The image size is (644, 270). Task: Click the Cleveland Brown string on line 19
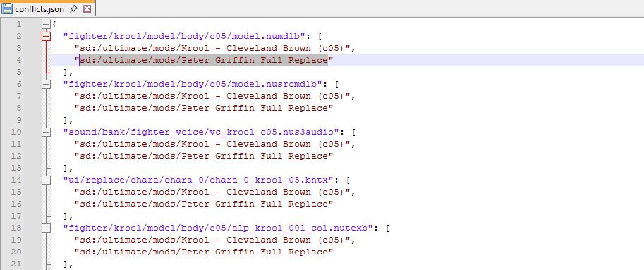click(x=212, y=240)
